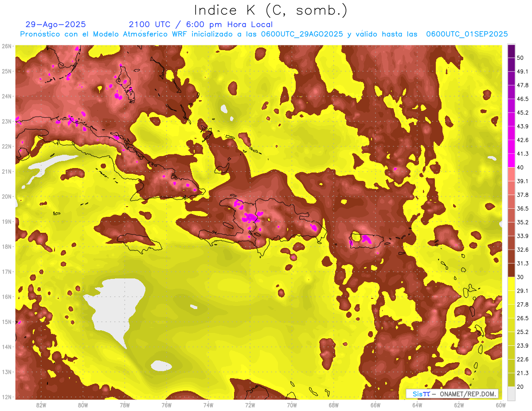The image size is (532, 411).
Task: Click the colorbar value '41.3'
Action: (522, 154)
